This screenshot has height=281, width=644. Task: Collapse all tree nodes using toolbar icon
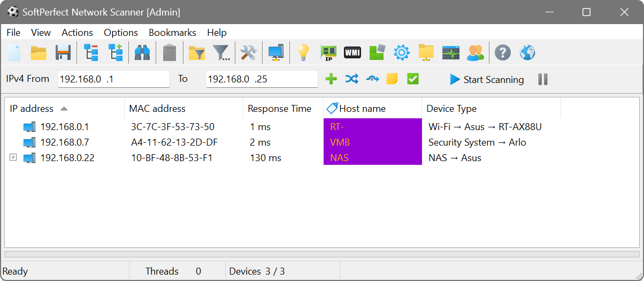91,52
